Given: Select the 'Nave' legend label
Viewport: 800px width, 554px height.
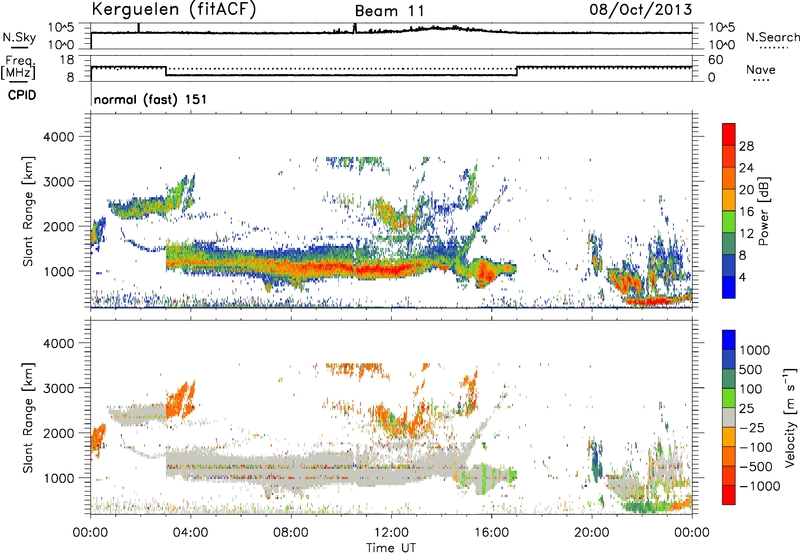Looking at the screenshot, I should point(761,69).
